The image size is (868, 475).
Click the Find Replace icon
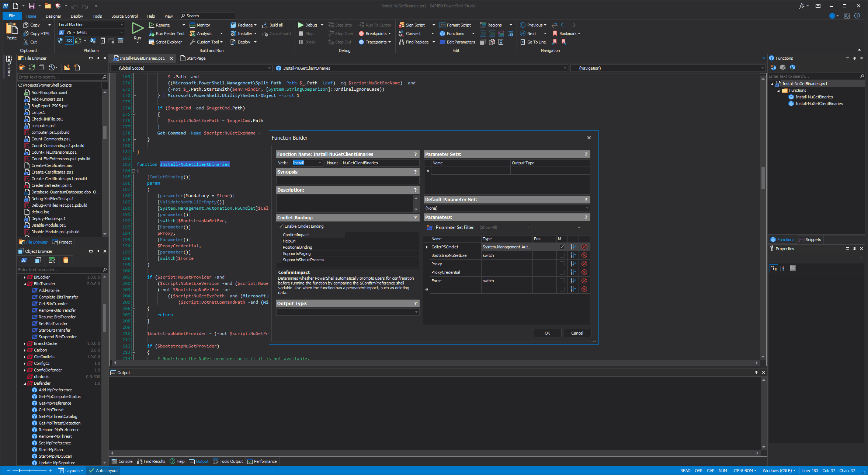point(402,42)
